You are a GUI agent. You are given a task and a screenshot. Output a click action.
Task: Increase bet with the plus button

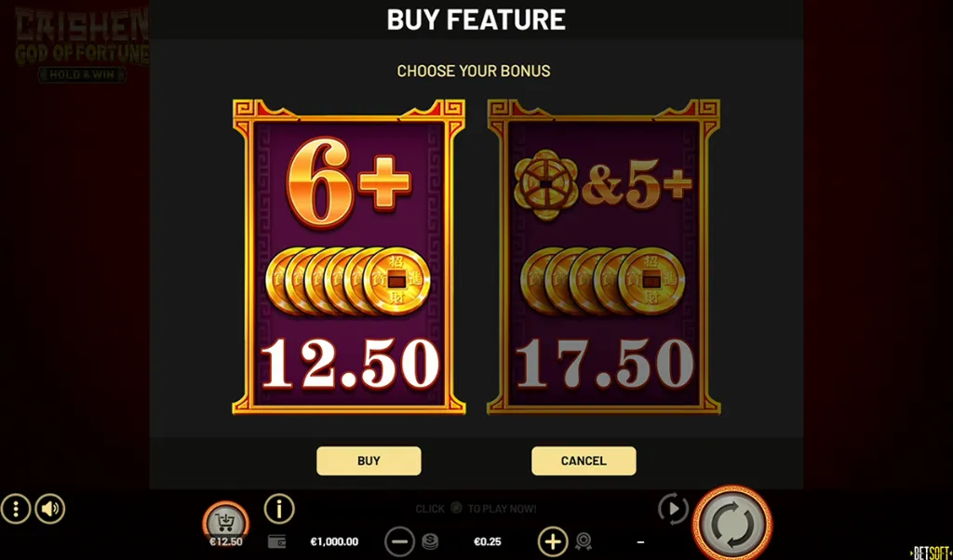pos(553,541)
